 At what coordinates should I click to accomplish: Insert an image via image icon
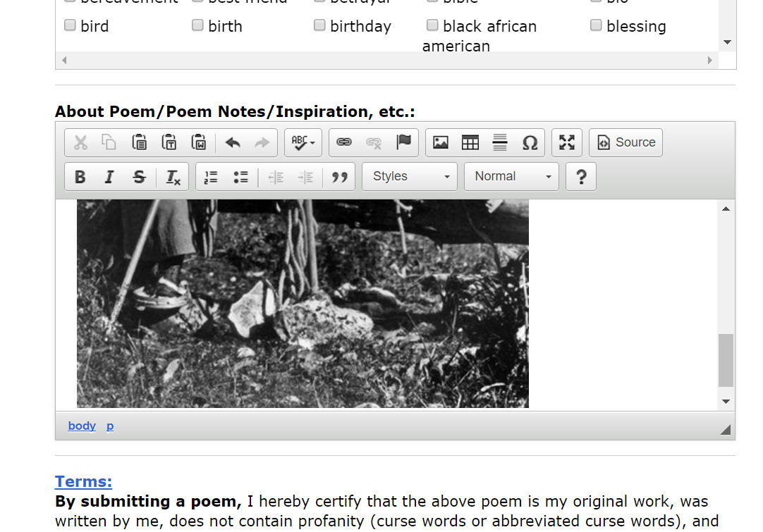(x=441, y=142)
